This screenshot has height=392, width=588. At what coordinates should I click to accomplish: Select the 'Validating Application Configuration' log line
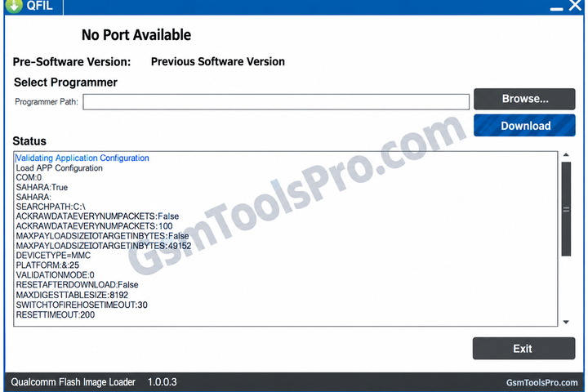pos(82,158)
